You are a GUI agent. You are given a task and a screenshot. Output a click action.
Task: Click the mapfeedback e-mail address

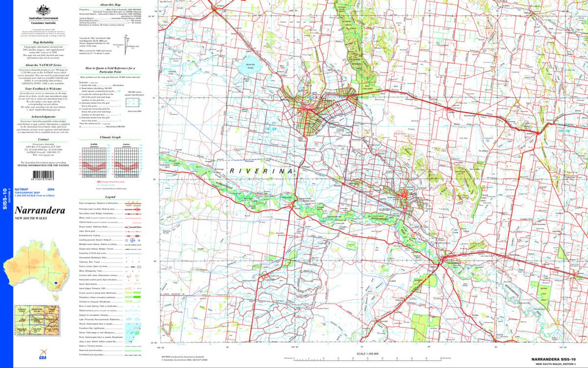tap(47, 109)
